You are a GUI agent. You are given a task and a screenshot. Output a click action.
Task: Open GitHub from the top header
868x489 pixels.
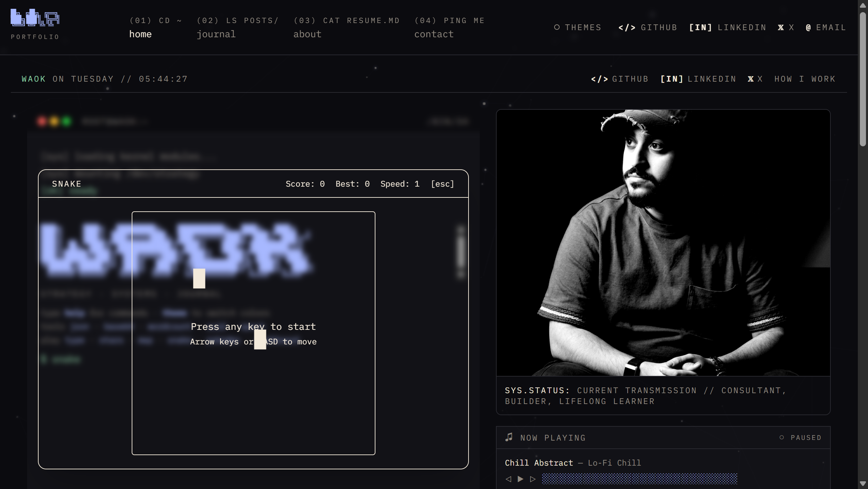pyautogui.click(x=647, y=27)
